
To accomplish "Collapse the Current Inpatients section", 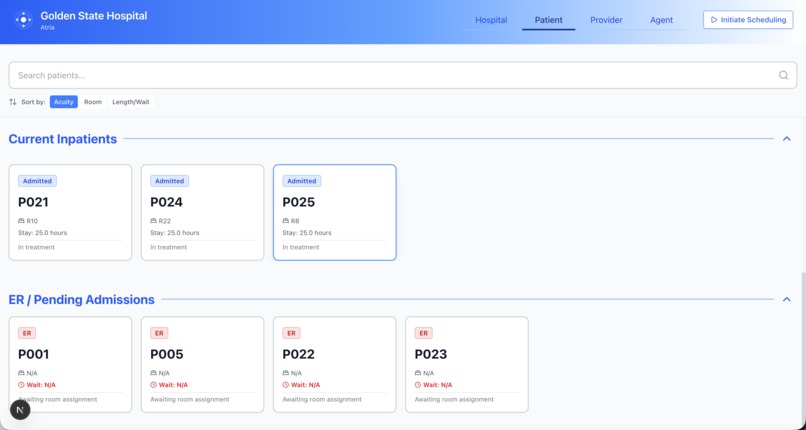I will (786, 139).
